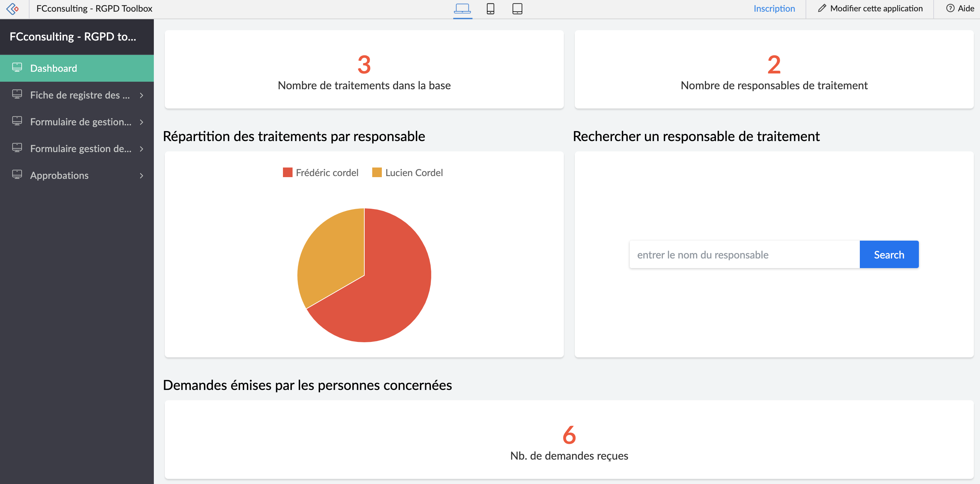This screenshot has height=484, width=980.
Task: Click the Fiche de registre monitor icon
Action: 17,94
